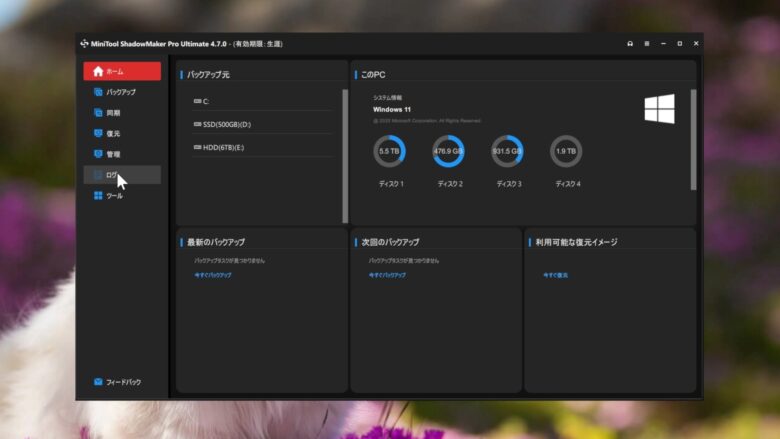Click the 利用可能な復元イメージ panel heading
This screenshot has width=780, height=439.
577,242
